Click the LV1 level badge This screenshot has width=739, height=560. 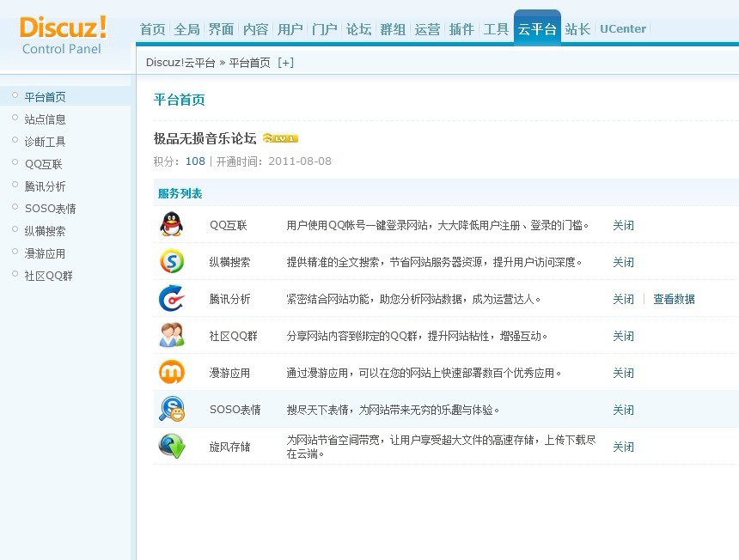click(x=280, y=138)
